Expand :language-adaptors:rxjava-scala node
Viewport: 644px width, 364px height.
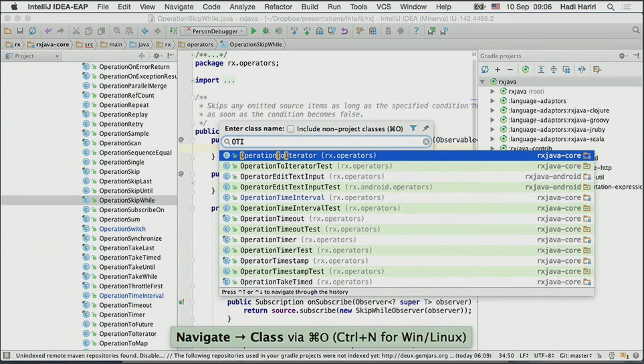point(492,139)
